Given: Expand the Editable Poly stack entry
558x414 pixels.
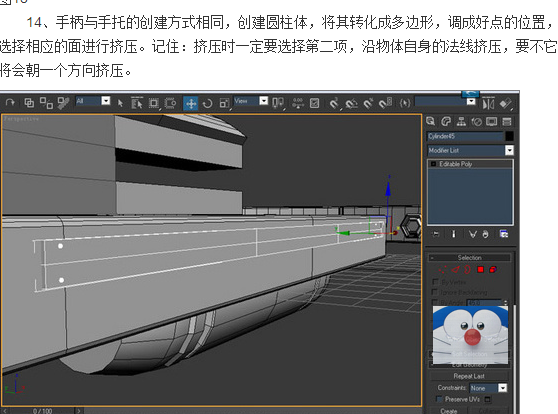Looking at the screenshot, I should coord(433,164).
